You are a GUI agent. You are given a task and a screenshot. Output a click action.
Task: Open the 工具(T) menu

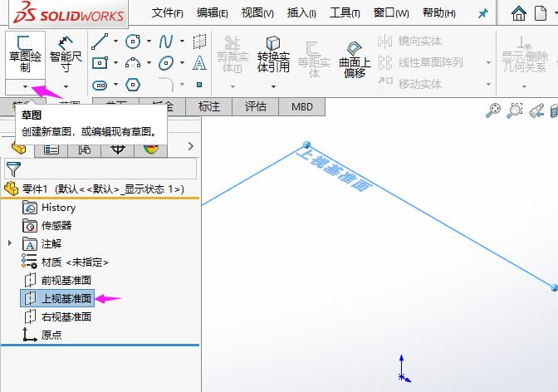[345, 13]
